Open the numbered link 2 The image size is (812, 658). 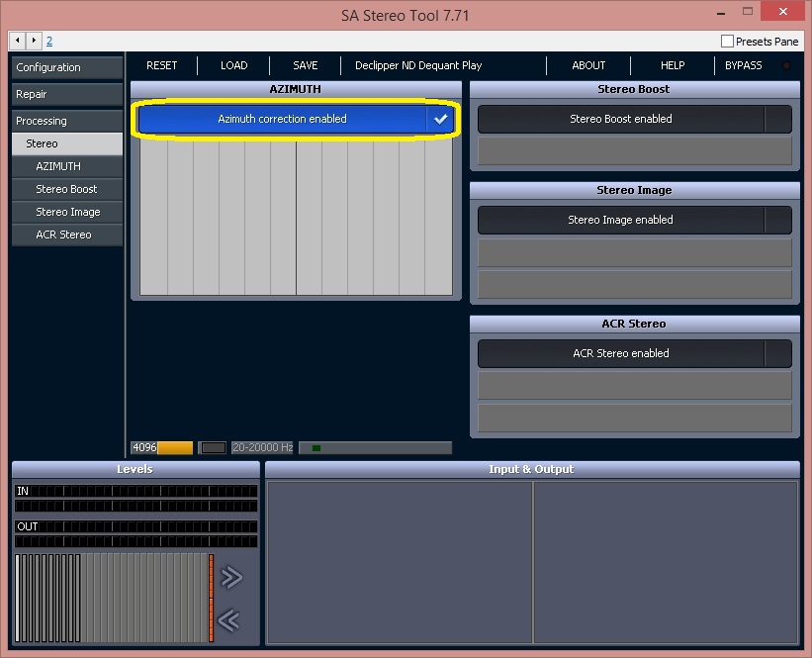click(x=49, y=41)
